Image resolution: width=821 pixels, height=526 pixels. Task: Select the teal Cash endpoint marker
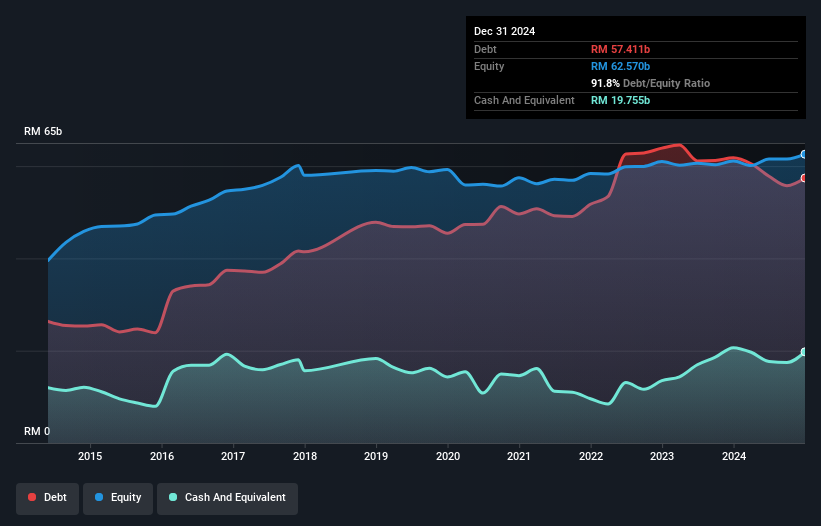click(804, 352)
